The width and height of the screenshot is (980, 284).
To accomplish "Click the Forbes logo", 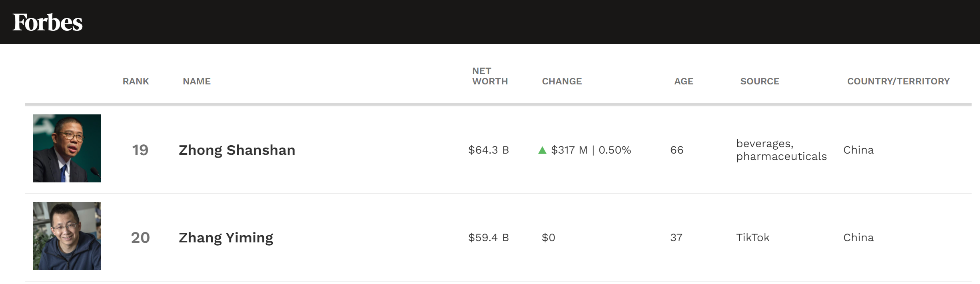I will 48,22.
